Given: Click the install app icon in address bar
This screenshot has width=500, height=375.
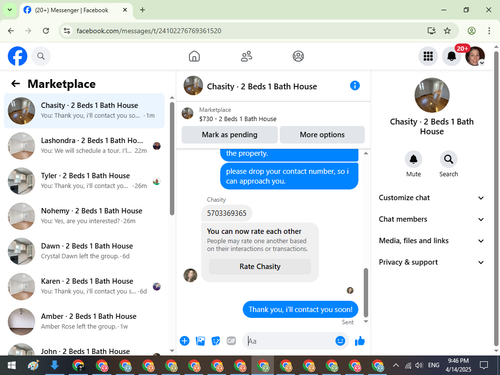Looking at the screenshot, I should (431, 31).
